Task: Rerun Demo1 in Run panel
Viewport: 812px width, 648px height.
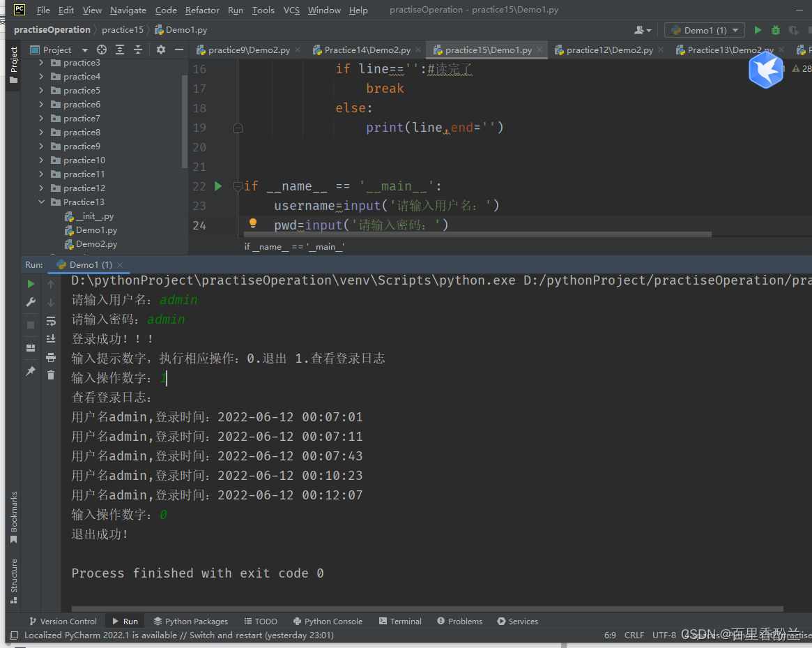Action: [x=31, y=284]
